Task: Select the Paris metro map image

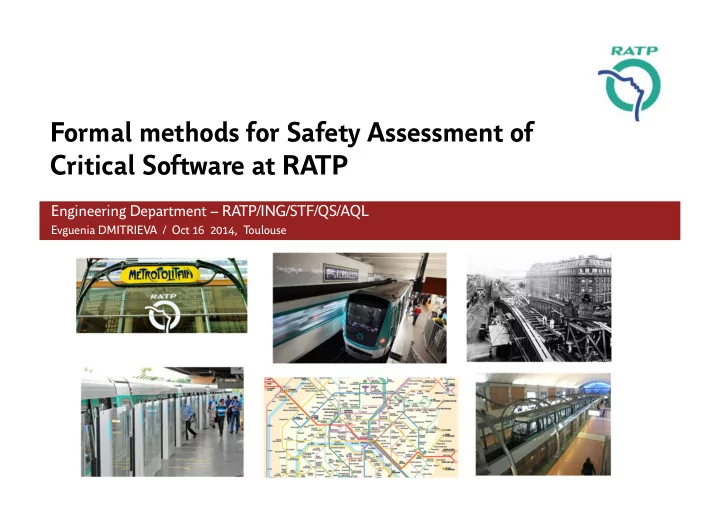Action: point(361,427)
